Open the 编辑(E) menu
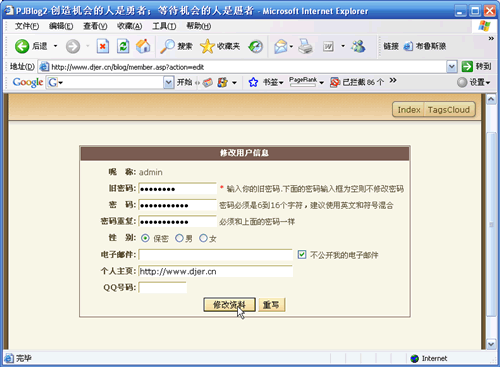 coord(61,26)
